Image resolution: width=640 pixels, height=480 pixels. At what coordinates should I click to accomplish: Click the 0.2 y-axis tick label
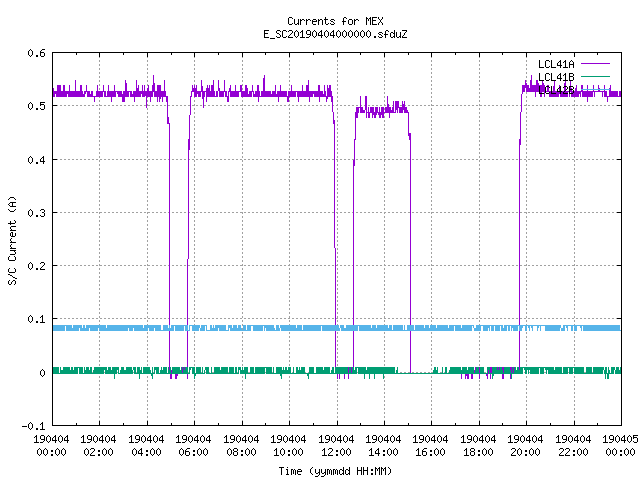coord(36,266)
